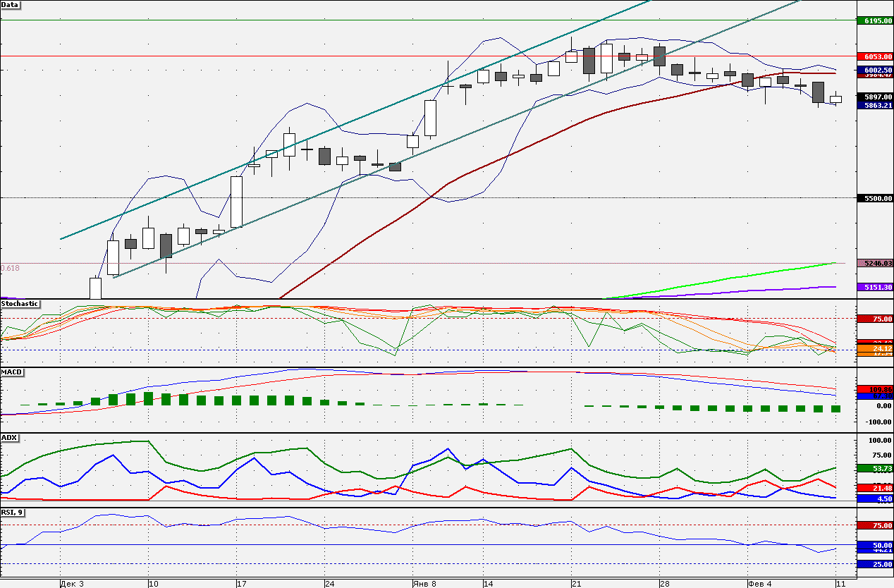Click the 0.618 Fibonacci level label
The image size is (894, 588).
point(11,268)
